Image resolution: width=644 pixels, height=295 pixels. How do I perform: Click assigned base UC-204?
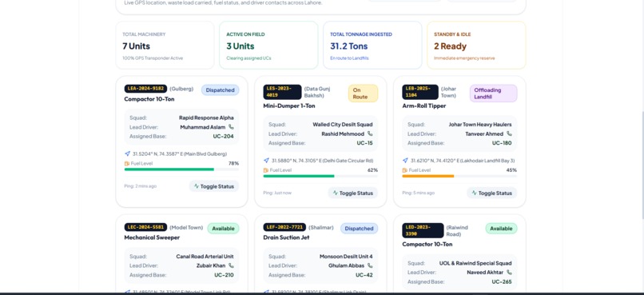click(224, 136)
